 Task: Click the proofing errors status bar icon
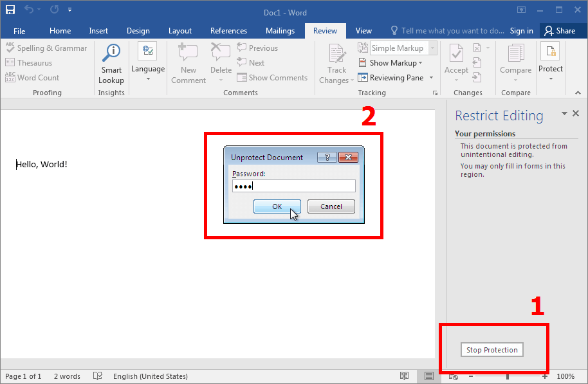(98, 376)
